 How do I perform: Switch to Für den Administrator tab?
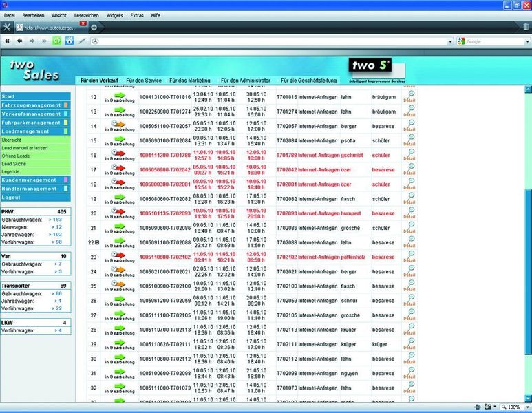click(x=246, y=81)
